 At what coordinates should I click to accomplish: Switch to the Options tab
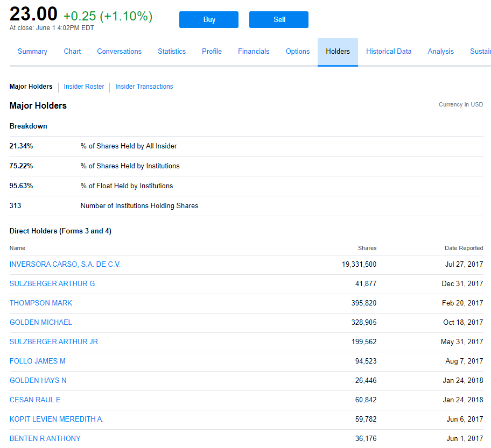(298, 51)
